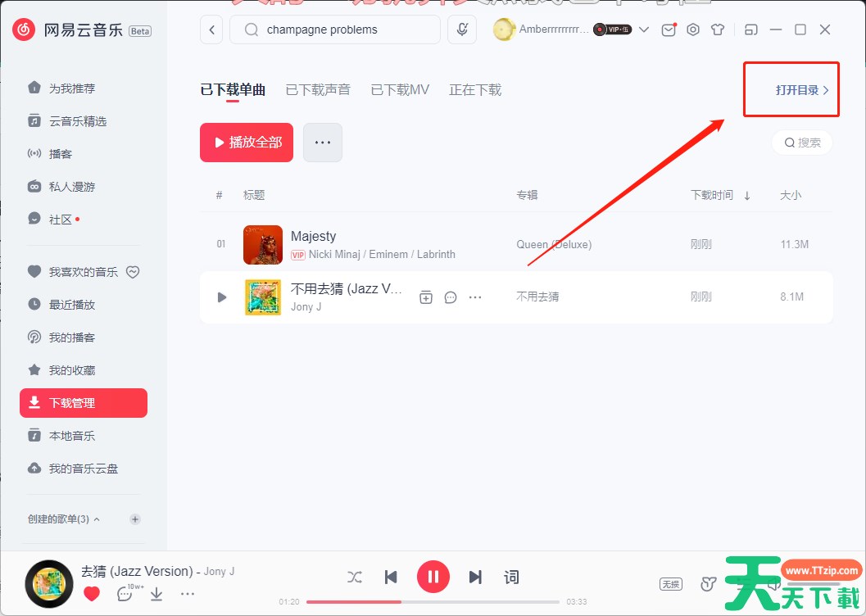Image resolution: width=866 pixels, height=616 pixels.
Task: Expand the account dropdown arrow
Action: [x=643, y=29]
